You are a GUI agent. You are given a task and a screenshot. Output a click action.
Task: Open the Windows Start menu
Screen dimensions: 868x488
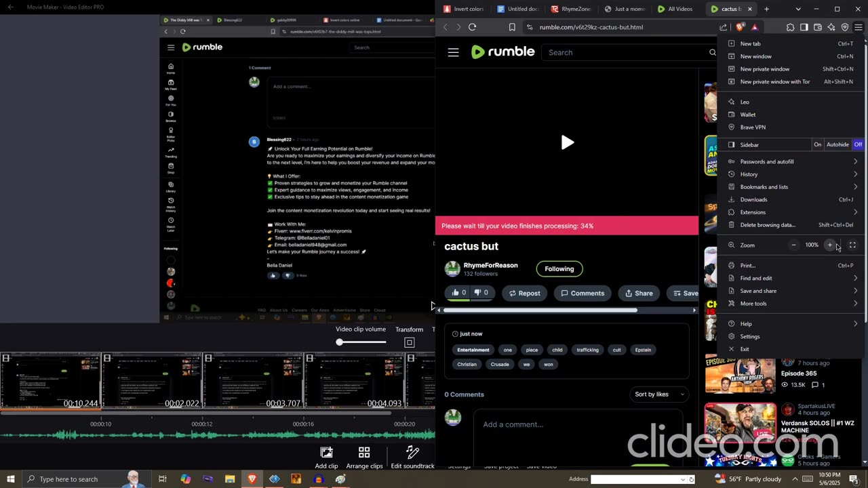tap(10, 479)
